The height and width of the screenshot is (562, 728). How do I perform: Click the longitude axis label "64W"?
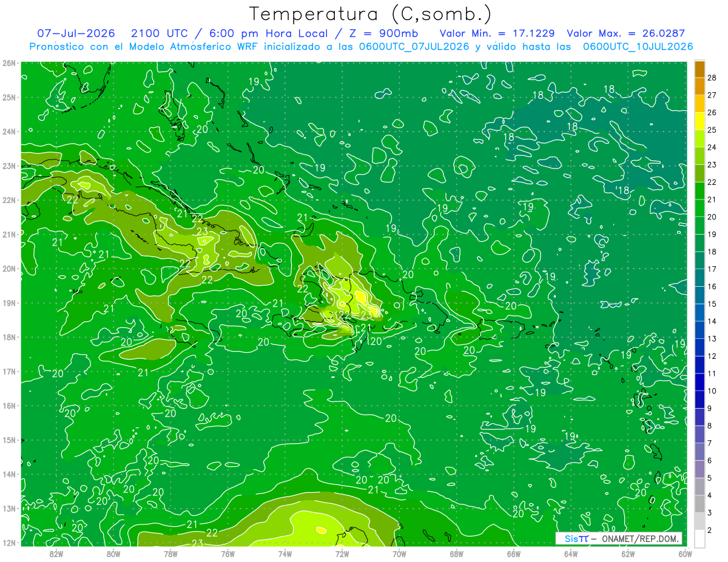click(571, 554)
